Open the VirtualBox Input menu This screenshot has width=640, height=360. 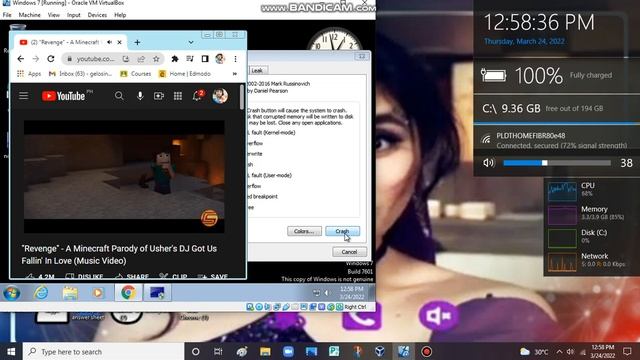coord(73,15)
